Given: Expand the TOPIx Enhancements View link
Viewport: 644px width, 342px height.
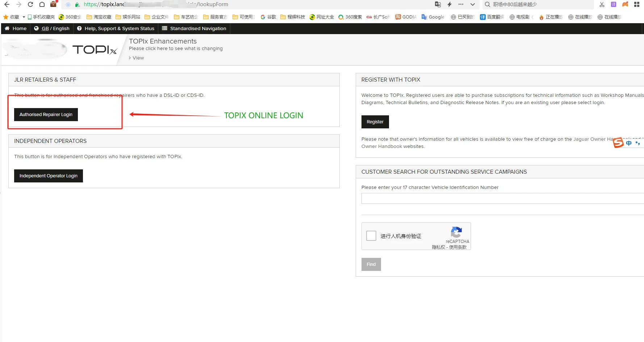Looking at the screenshot, I should [137, 58].
